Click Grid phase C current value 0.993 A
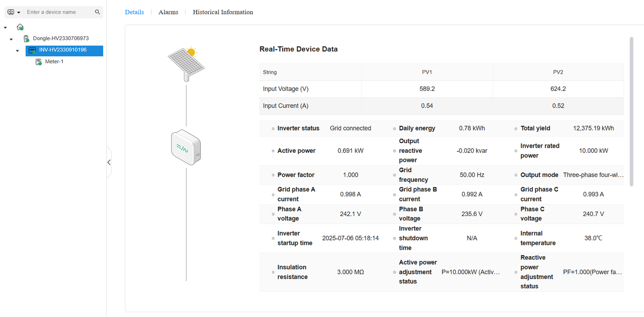 594,194
